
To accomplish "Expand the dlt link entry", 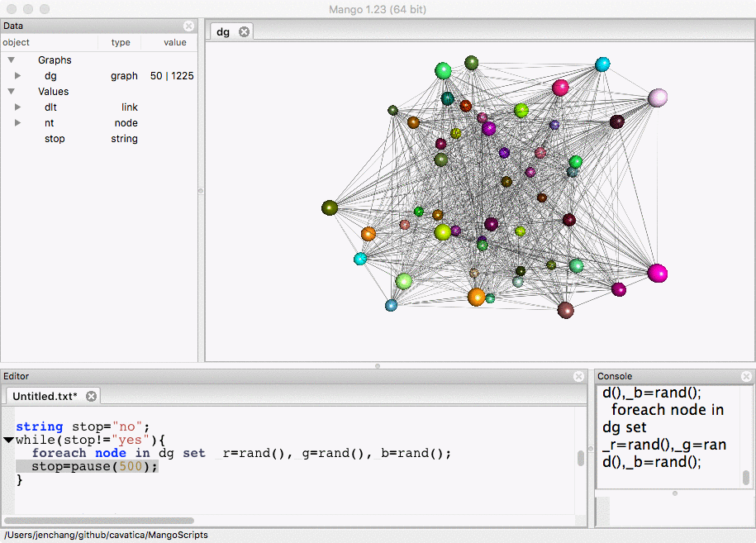I will [x=17, y=107].
